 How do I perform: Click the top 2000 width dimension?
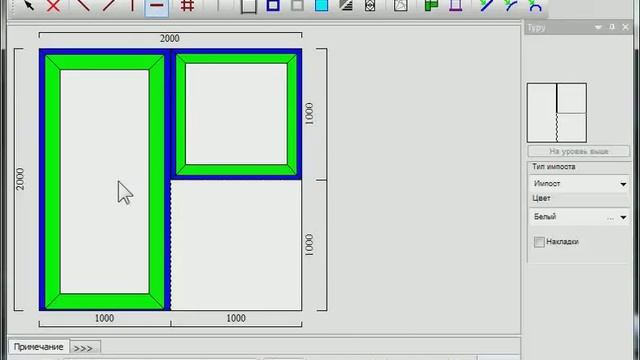point(170,38)
